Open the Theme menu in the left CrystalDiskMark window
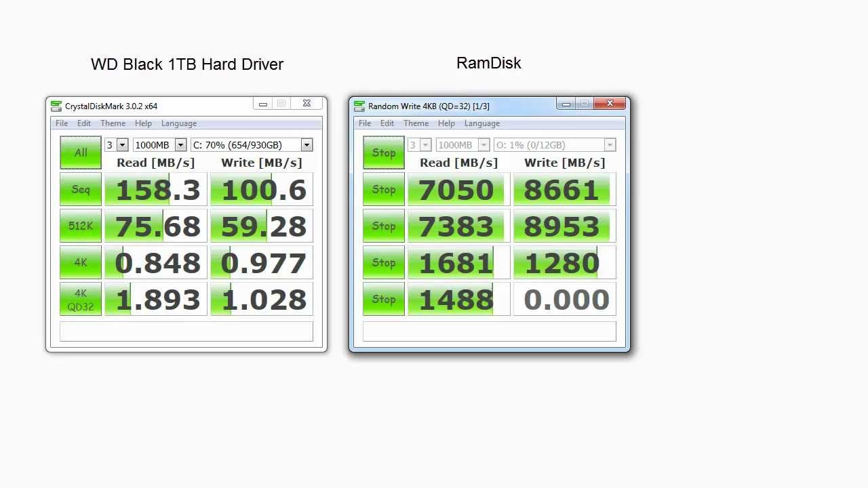This screenshot has width=868, height=488. coord(113,123)
